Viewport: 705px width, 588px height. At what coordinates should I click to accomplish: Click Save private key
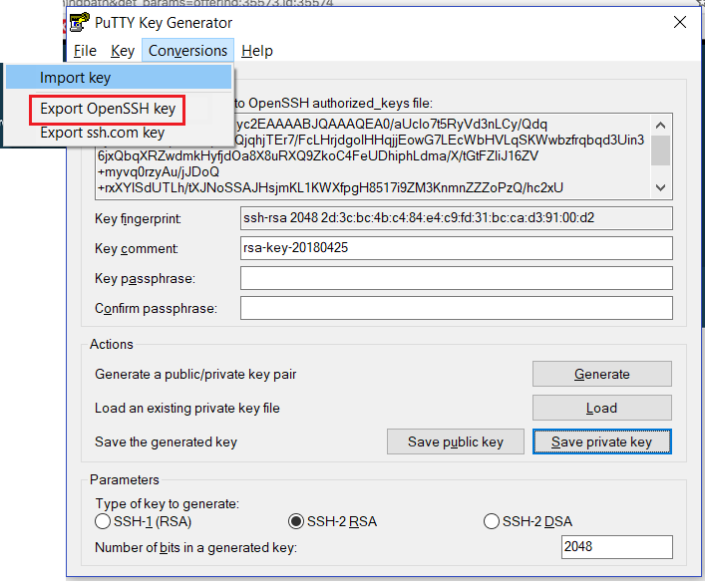pos(602,441)
